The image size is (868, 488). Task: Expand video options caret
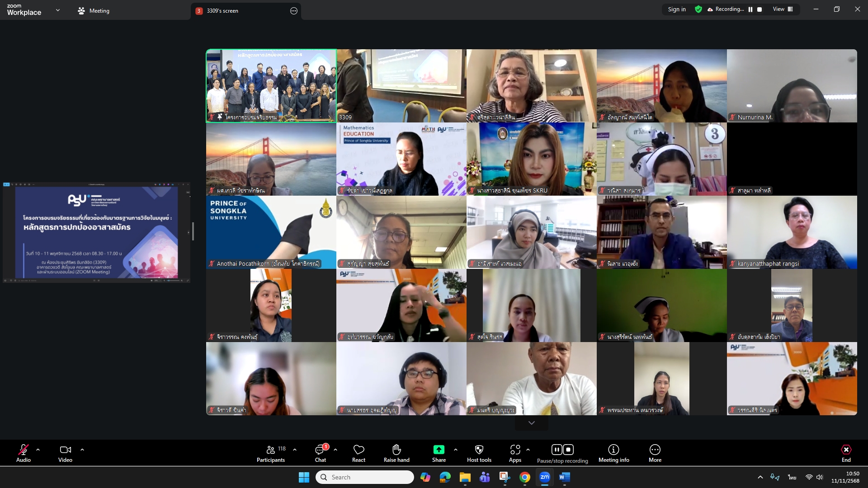[x=82, y=450]
